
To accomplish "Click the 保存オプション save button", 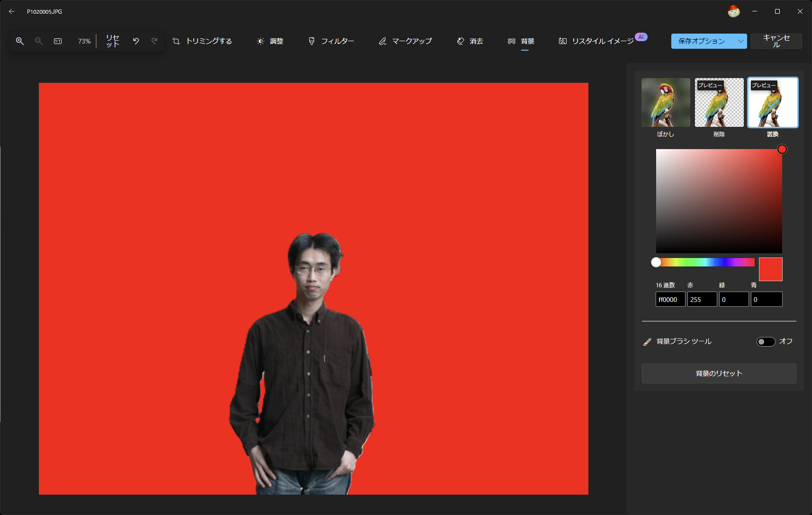I will tap(702, 41).
